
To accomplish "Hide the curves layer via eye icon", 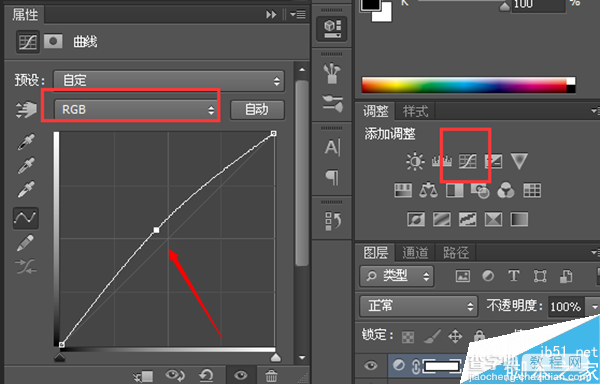I will (x=370, y=366).
